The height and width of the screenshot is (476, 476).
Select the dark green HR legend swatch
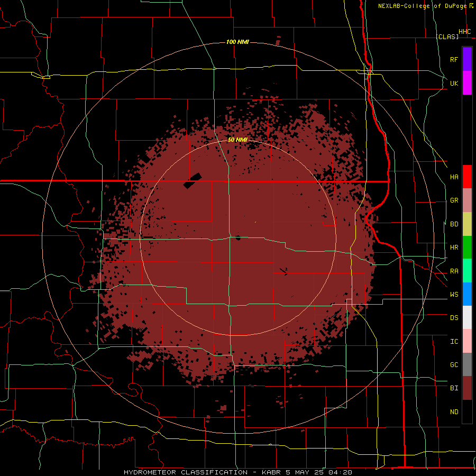coord(467,248)
